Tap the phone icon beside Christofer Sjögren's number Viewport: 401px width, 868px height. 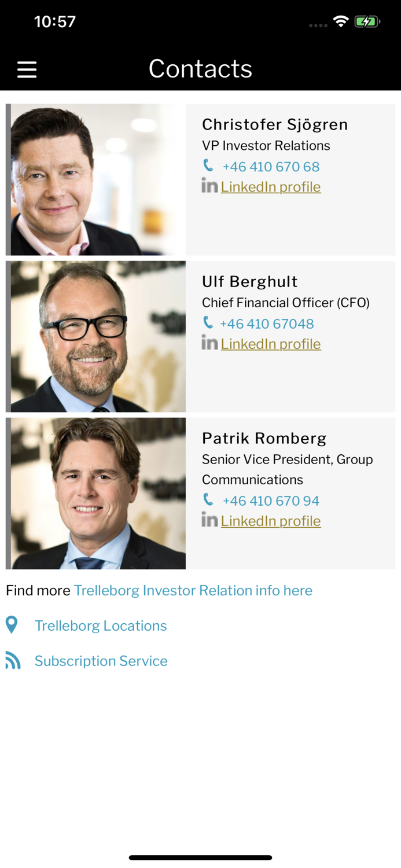click(x=208, y=166)
